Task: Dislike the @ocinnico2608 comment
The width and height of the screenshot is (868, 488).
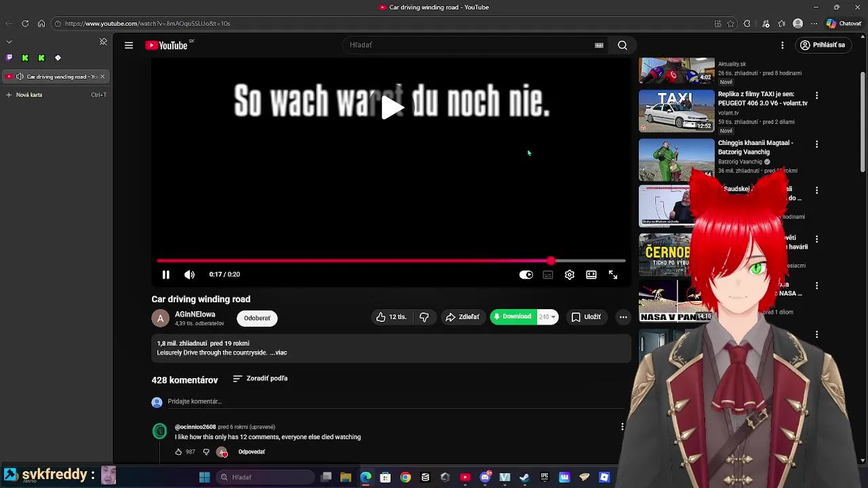Action: [x=206, y=452]
